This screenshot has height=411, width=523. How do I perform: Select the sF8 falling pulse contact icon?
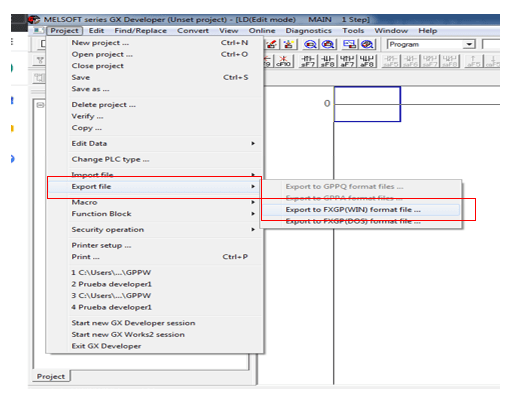[x=328, y=62]
